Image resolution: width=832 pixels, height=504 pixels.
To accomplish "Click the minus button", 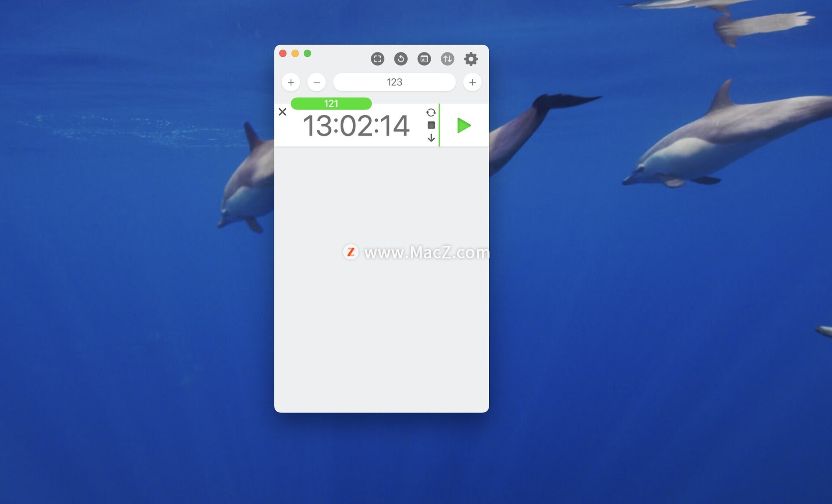I will tap(317, 82).
